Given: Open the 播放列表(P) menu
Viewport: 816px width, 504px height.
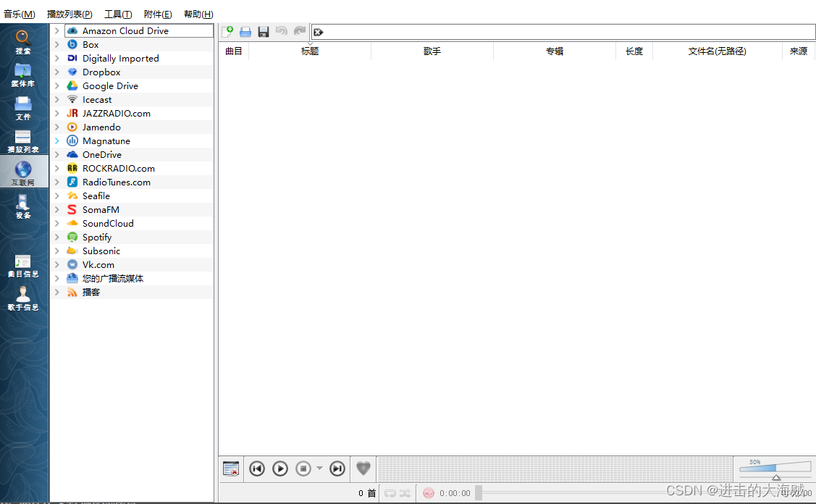Looking at the screenshot, I should 70,14.
